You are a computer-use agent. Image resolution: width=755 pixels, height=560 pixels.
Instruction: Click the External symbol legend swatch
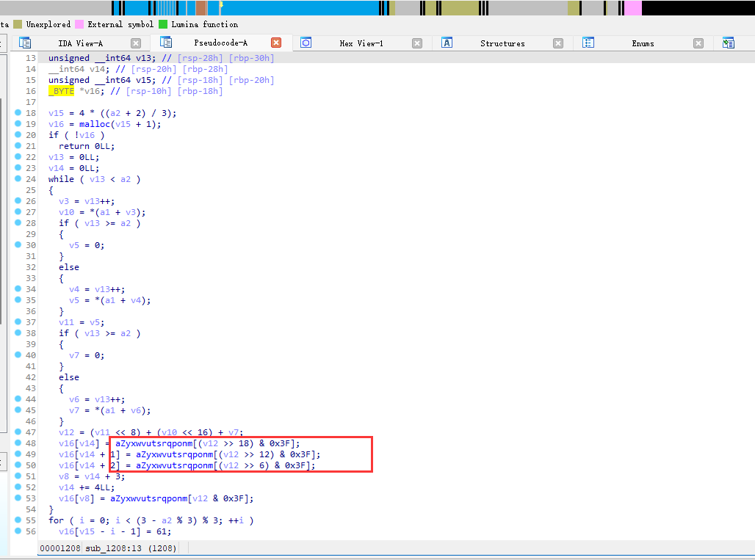point(79,24)
